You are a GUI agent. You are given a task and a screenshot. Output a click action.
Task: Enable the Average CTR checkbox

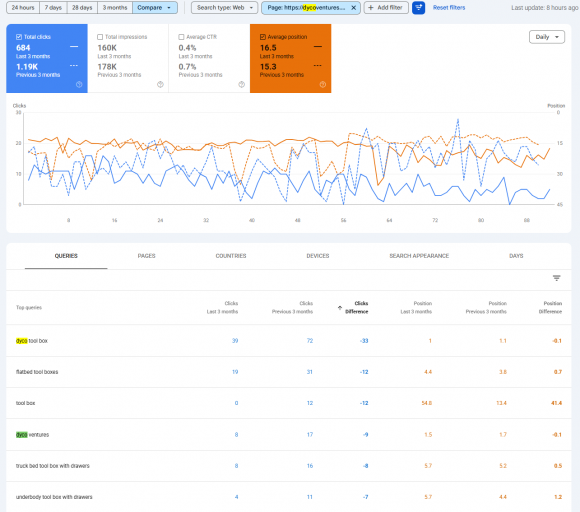click(181, 37)
